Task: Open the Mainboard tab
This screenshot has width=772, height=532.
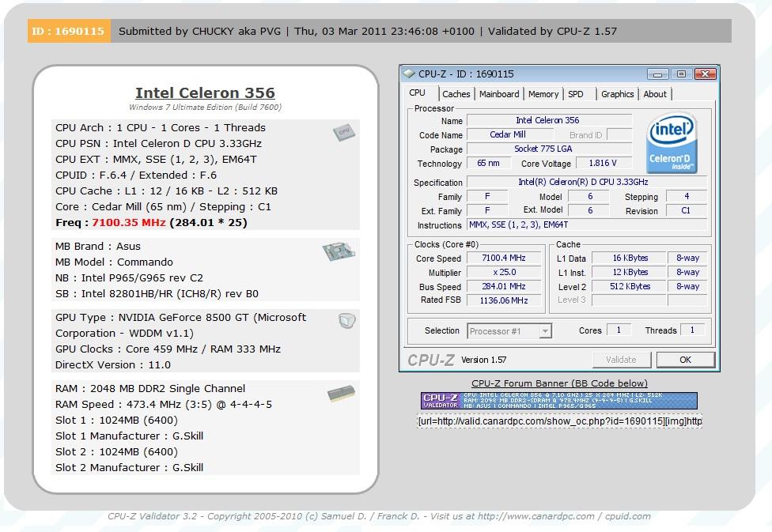Action: coord(499,94)
